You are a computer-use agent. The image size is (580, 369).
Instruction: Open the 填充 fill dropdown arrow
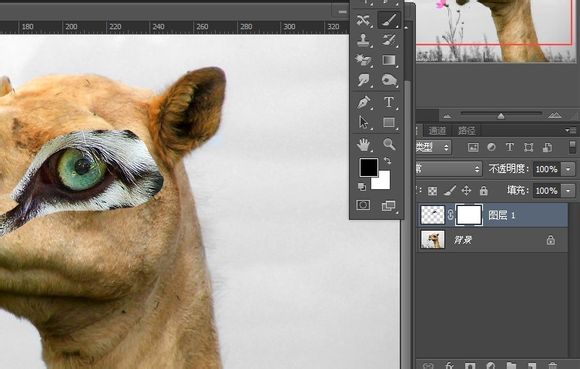click(569, 191)
